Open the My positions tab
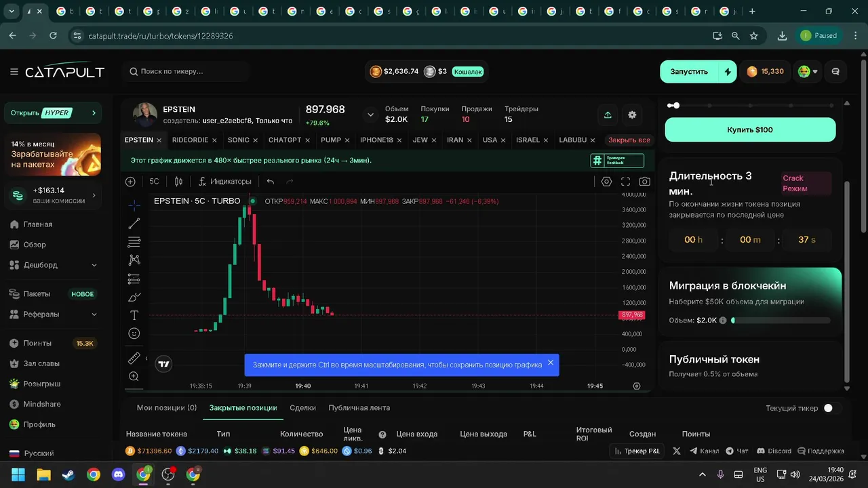This screenshot has height=488, width=868. point(166,408)
